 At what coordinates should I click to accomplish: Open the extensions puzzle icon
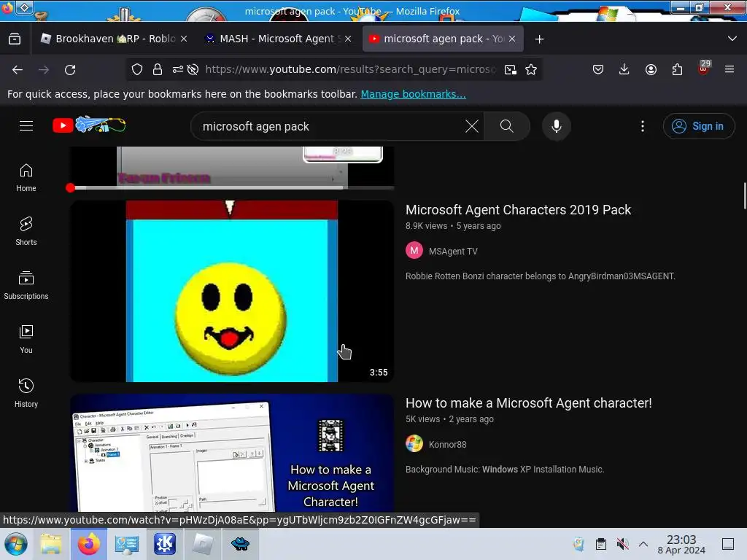(x=677, y=69)
